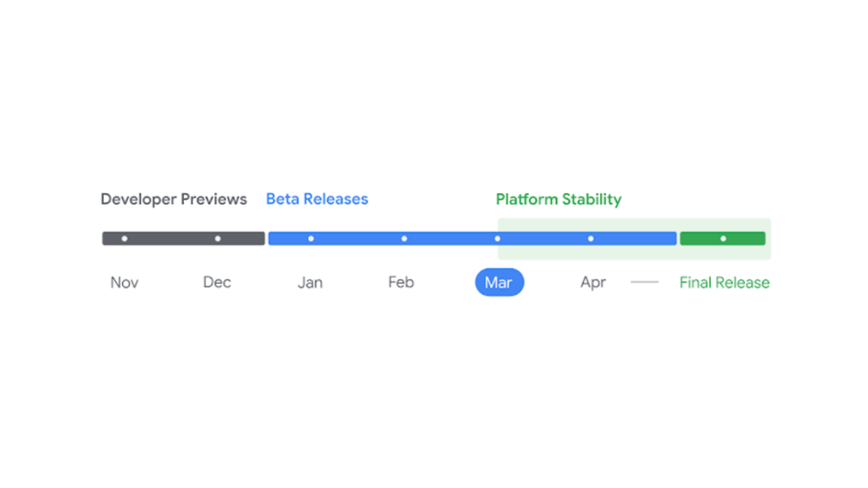868x488 pixels.
Task: Click the Jan month label
Action: tap(310, 283)
